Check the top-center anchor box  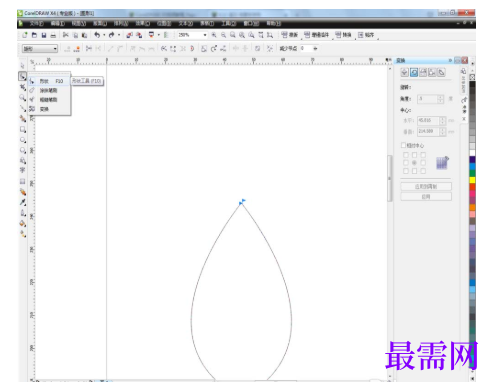click(x=414, y=155)
